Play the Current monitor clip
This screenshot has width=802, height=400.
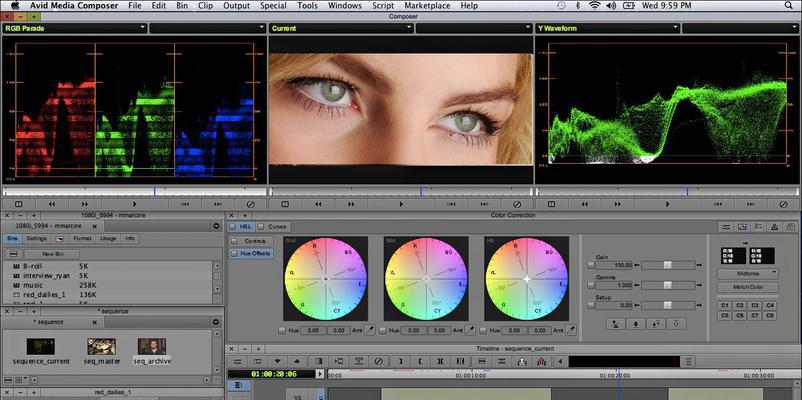pyautogui.click(x=401, y=204)
